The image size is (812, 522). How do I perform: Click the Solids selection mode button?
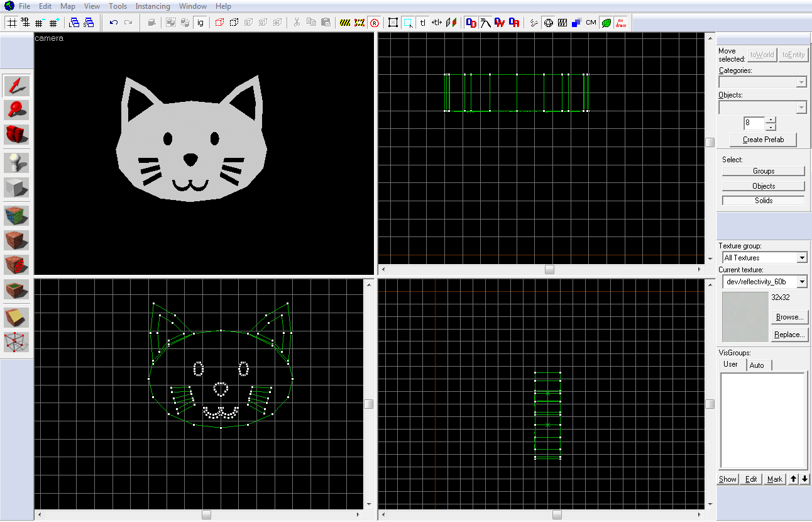[x=764, y=201]
